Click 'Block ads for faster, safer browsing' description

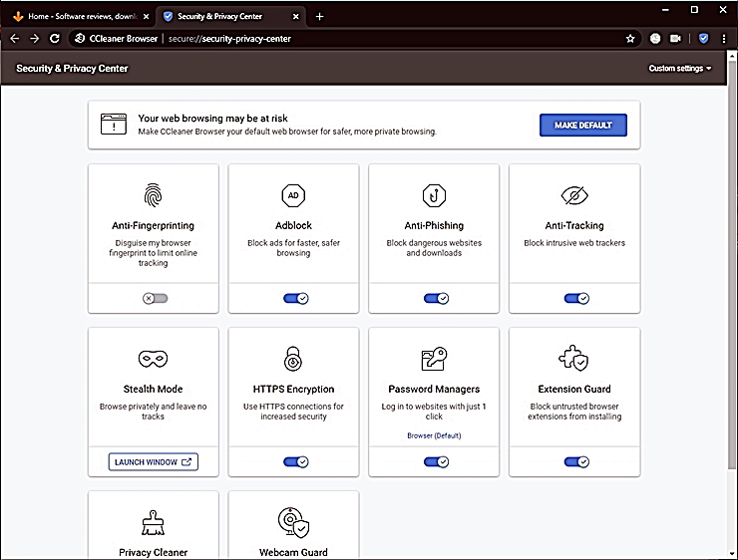293,248
